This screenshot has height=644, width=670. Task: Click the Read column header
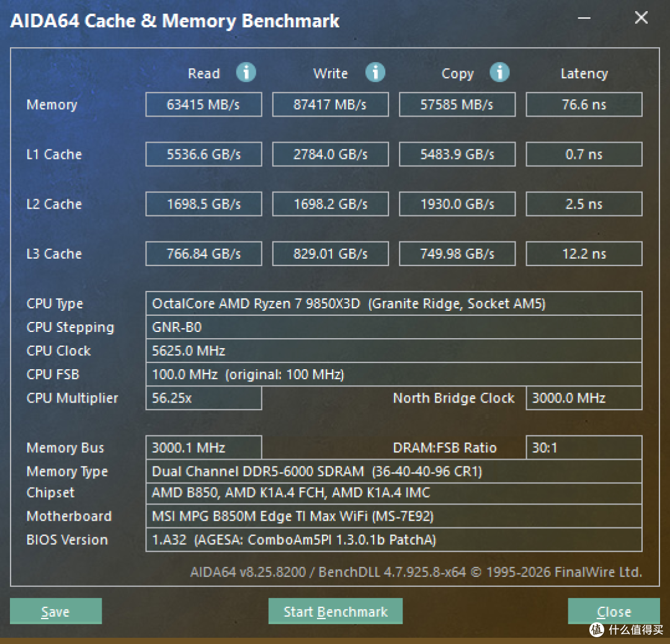tap(204, 73)
